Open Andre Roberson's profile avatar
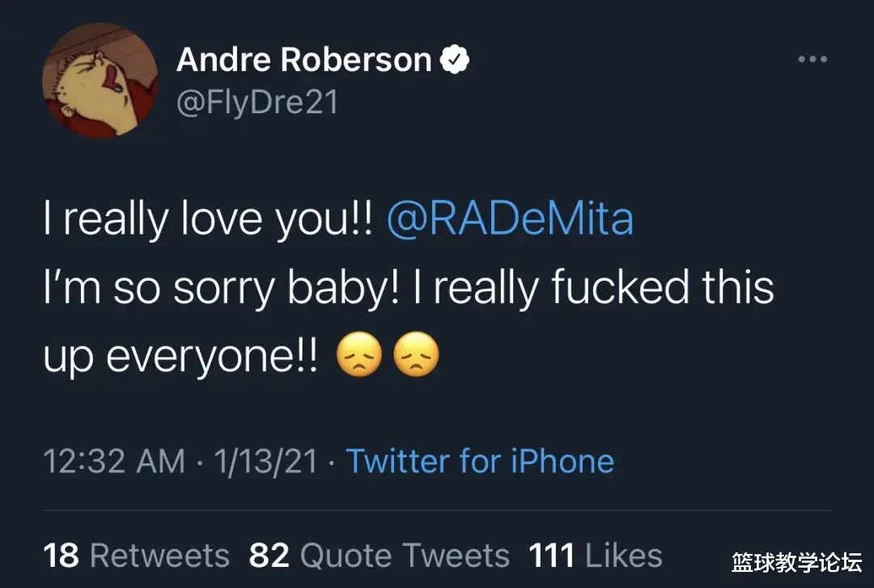 coord(100,81)
